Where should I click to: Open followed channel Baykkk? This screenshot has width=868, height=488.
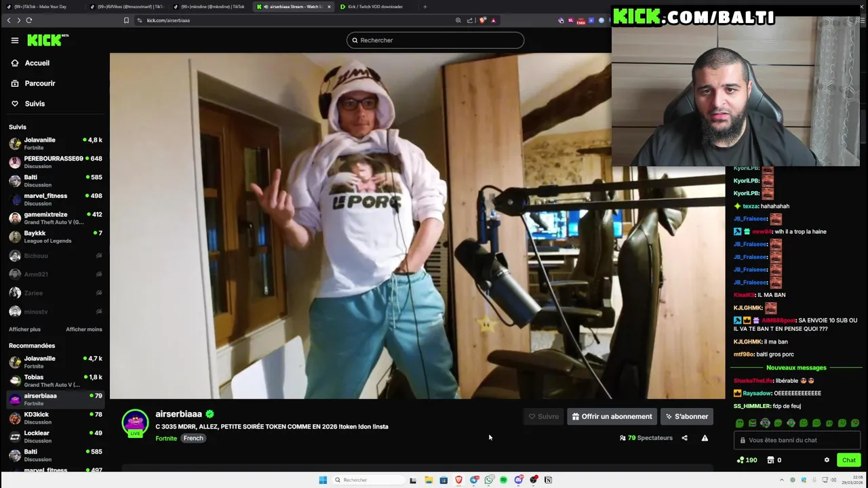55,237
